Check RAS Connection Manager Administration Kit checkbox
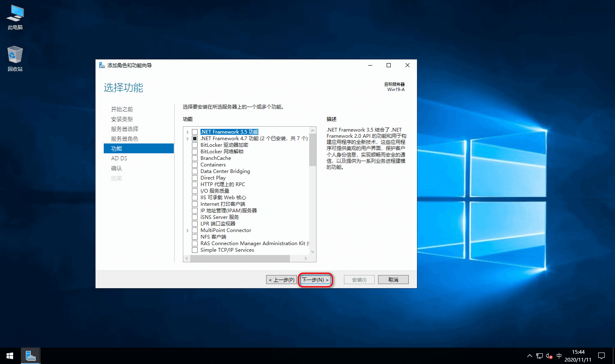 (195, 243)
